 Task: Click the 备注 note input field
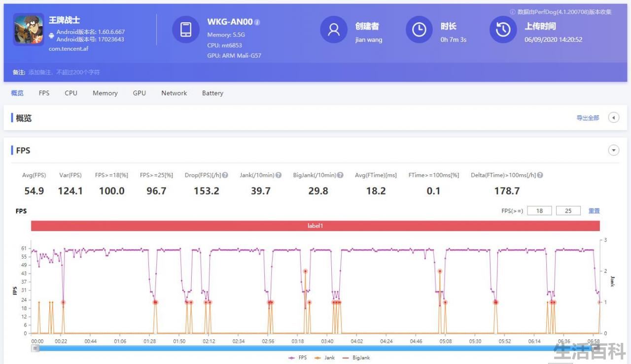pyautogui.click(x=64, y=72)
